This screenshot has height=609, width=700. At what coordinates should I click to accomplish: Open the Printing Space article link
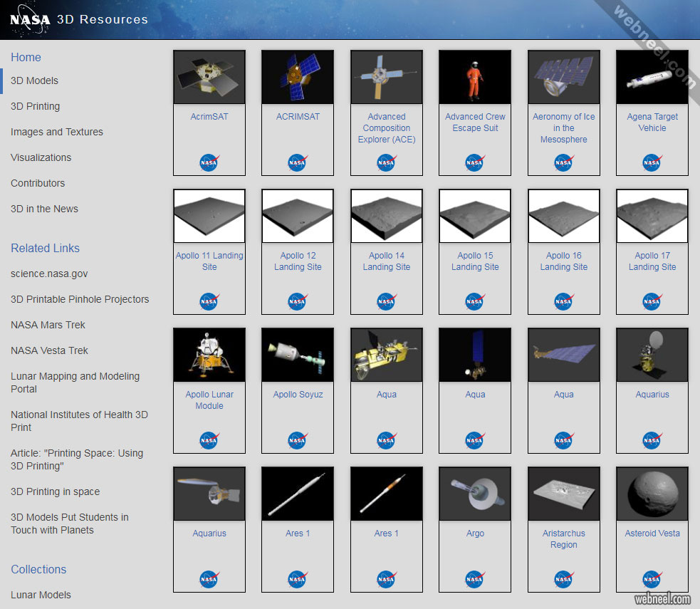[77, 459]
